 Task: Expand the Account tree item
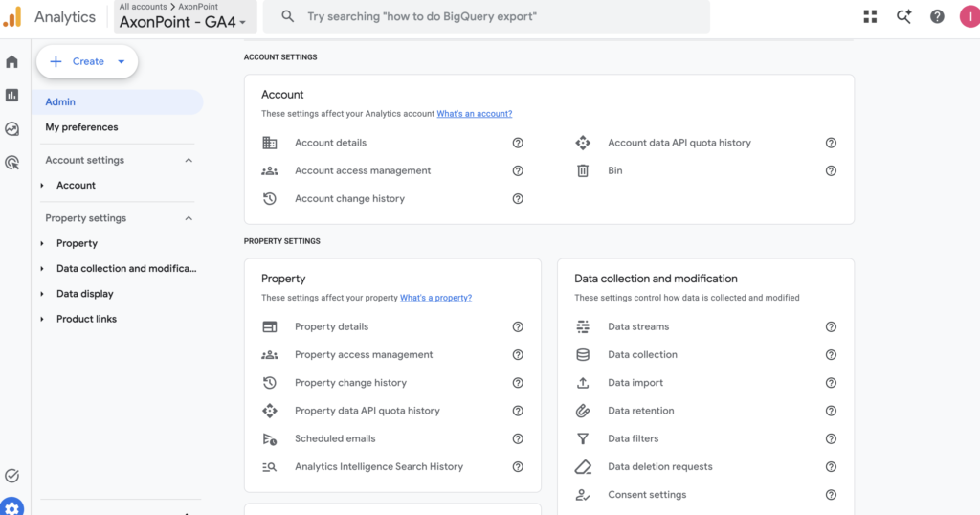(42, 186)
